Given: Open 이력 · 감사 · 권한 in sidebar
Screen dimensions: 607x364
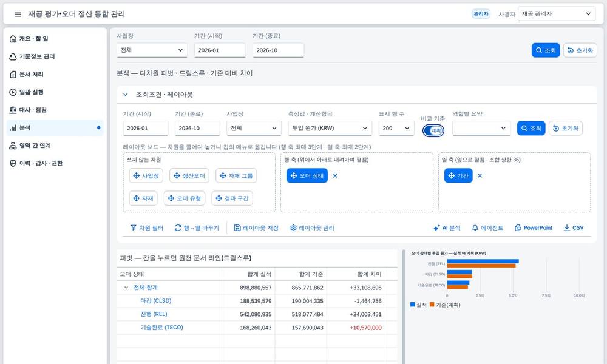Looking at the screenshot, I should click(x=55, y=163).
